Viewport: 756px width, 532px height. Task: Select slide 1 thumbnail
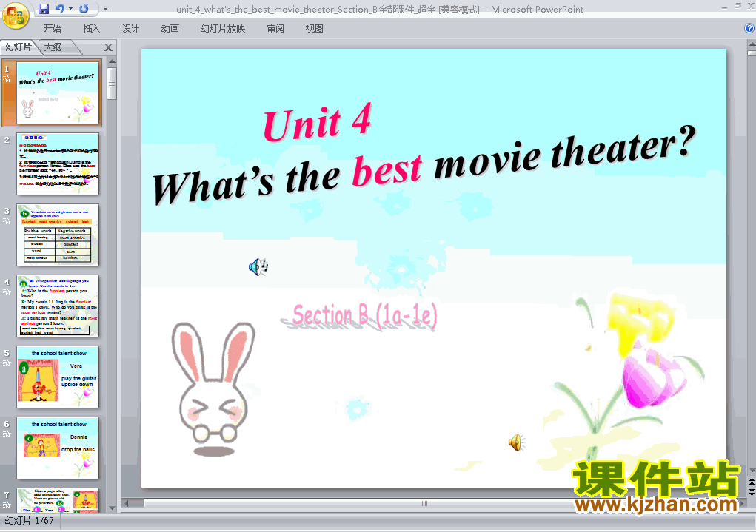pyautogui.click(x=58, y=93)
